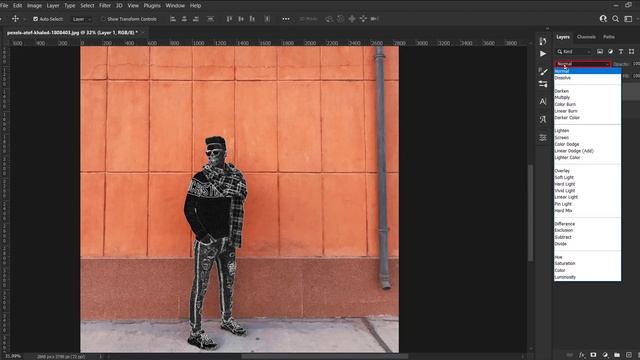Click the vertical canvas scrollbar
The image size is (640, 360).
[x=530, y=212]
